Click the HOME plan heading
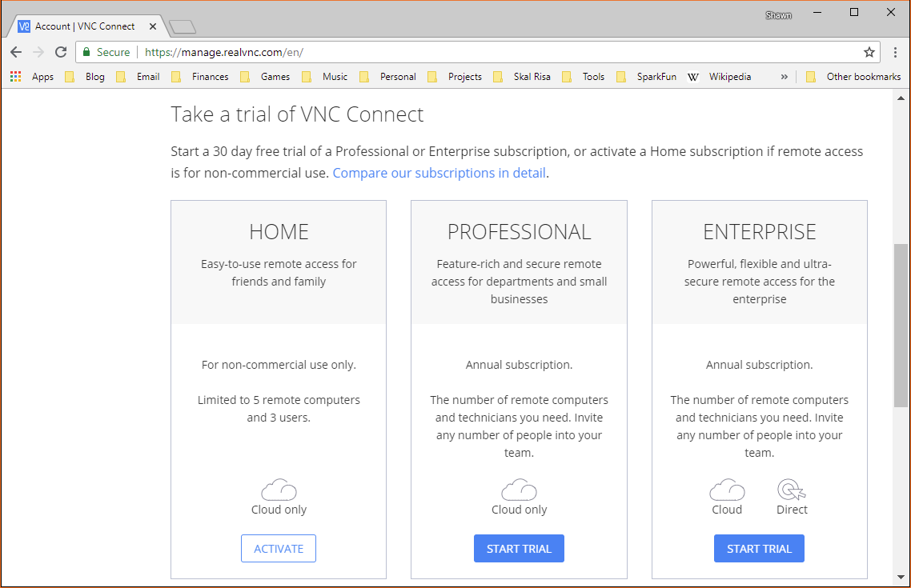Screen dimensions: 911x588 (279, 232)
